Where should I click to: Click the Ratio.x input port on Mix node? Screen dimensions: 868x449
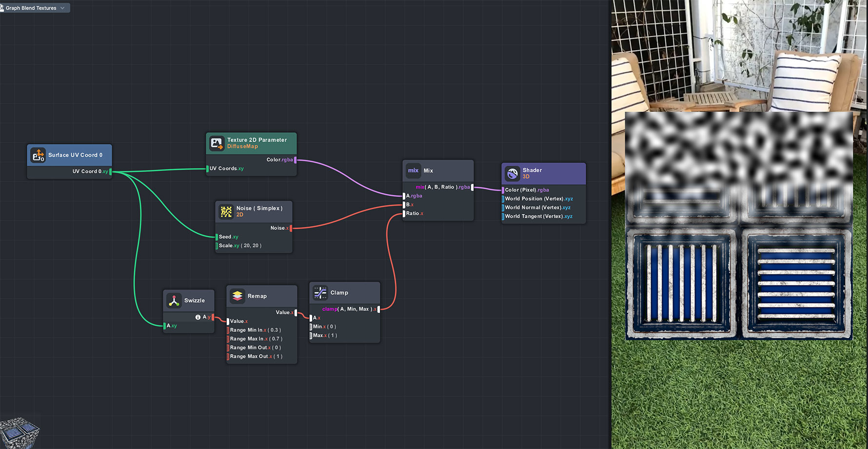click(404, 214)
